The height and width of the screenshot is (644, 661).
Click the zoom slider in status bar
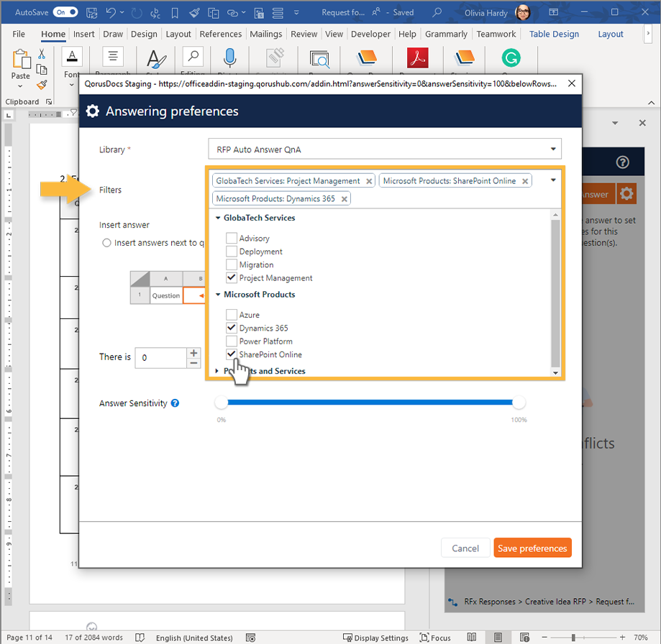(x=573, y=638)
